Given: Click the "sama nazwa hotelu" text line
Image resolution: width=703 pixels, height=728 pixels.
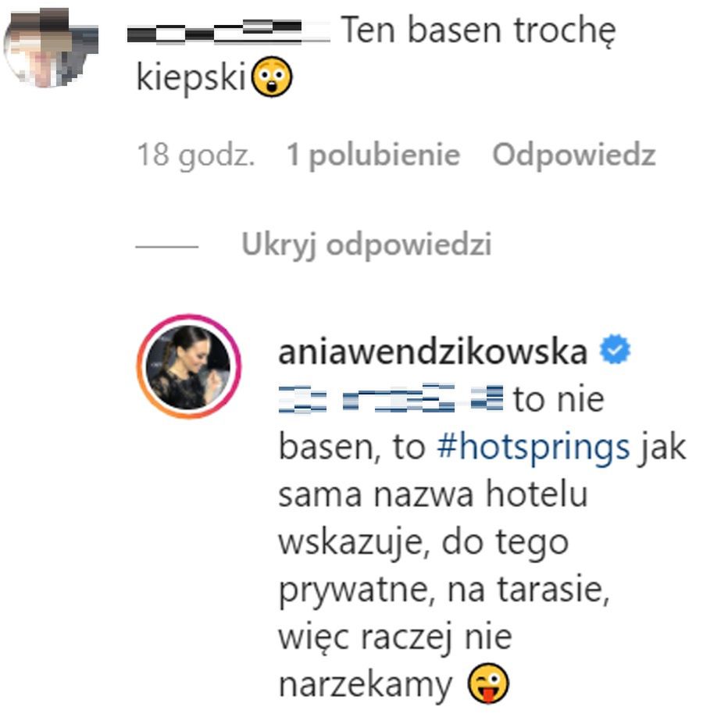Looking at the screenshot, I should pos(433,494).
